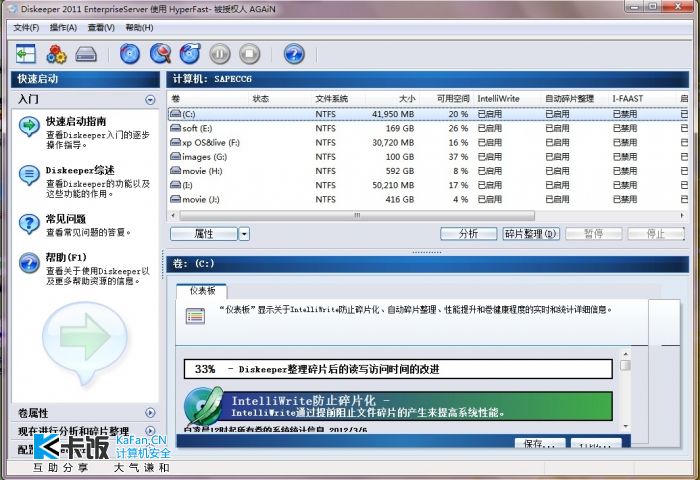Click the Diskeeper overview speech bubble icon
This screenshot has height=480, width=700.
tap(29, 175)
